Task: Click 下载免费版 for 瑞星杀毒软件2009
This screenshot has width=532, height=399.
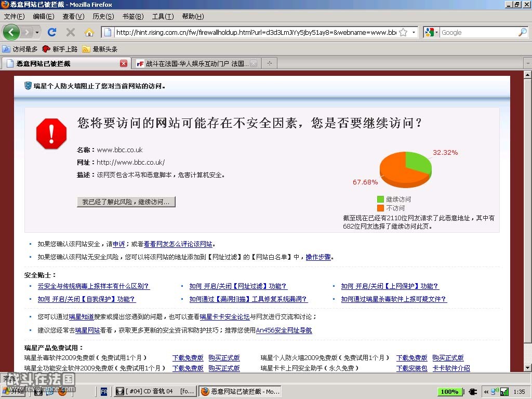Action: pyautogui.click(x=188, y=357)
